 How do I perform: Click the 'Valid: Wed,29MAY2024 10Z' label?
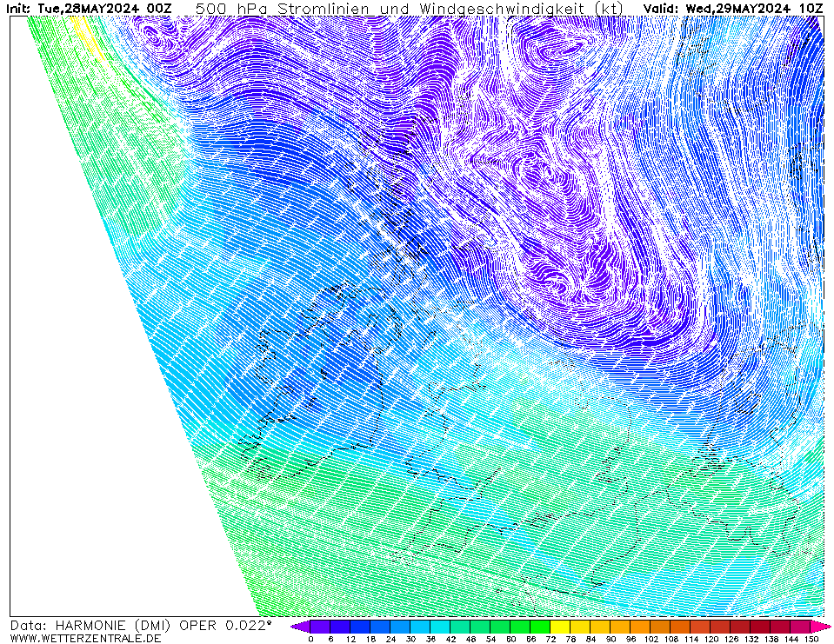point(733,8)
